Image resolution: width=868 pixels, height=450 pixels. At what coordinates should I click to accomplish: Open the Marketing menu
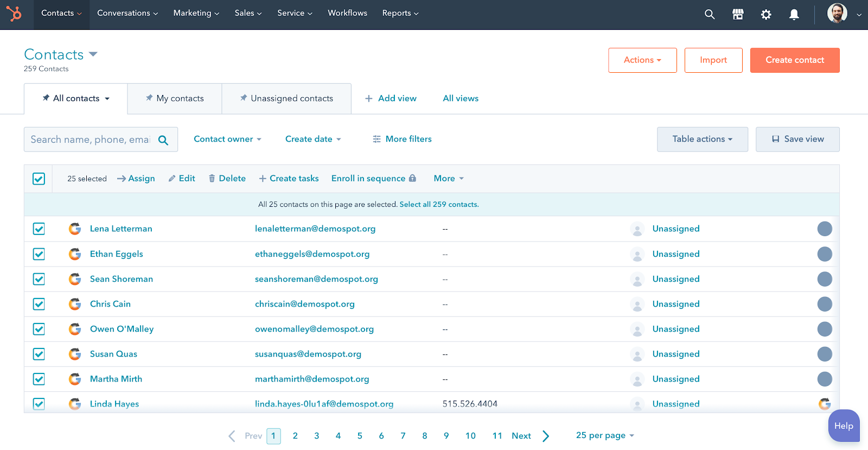[x=196, y=13]
